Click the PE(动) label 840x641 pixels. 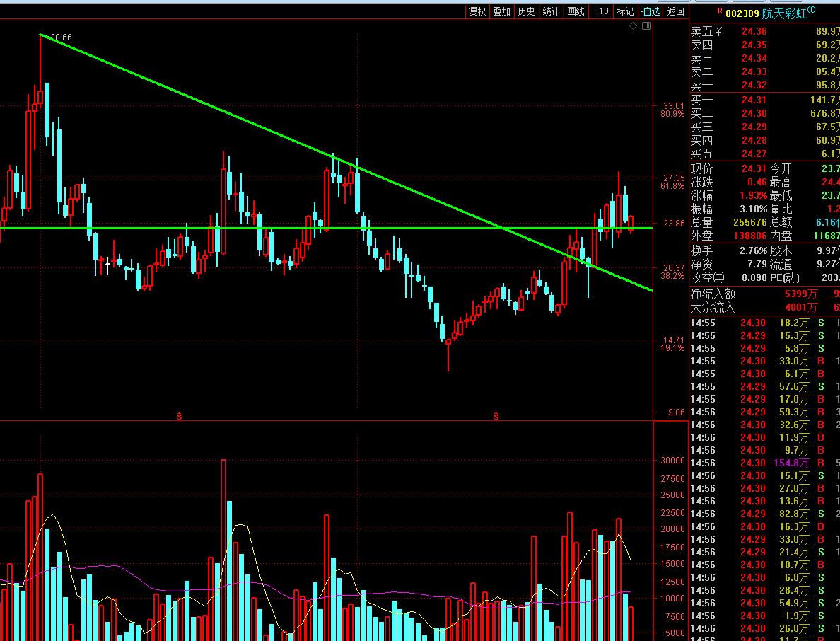tap(785, 277)
